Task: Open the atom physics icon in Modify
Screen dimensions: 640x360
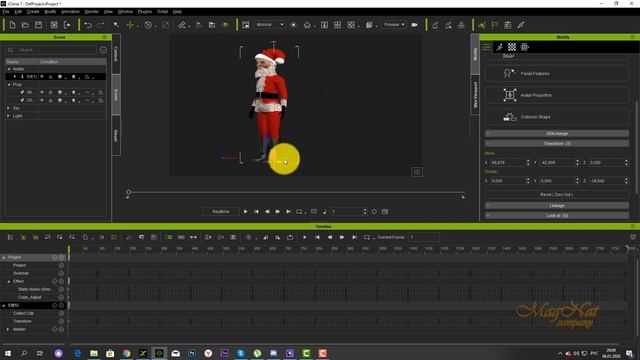Action: 524,47
